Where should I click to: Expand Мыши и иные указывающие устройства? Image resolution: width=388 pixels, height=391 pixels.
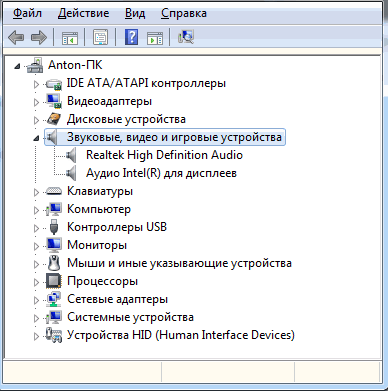(x=36, y=264)
